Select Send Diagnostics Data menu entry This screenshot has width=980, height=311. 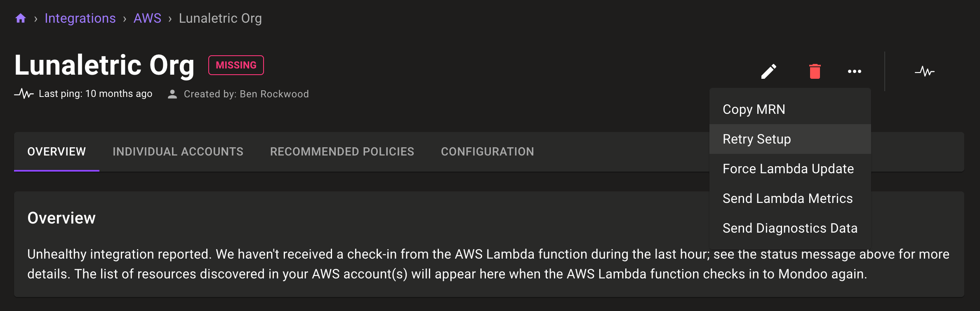pyautogui.click(x=790, y=228)
